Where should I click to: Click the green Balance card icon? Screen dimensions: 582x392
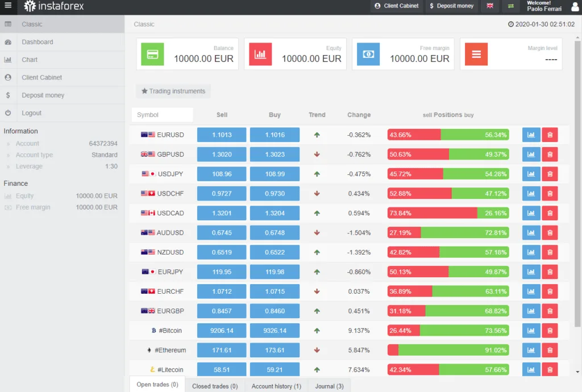[x=152, y=54]
